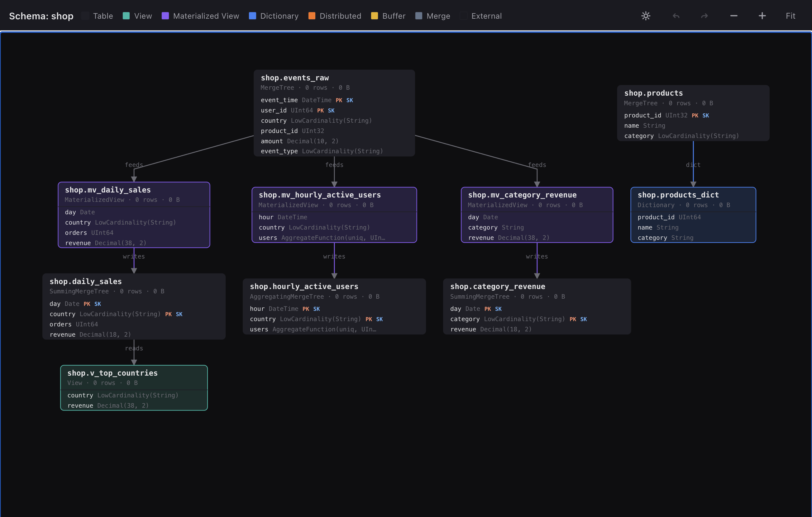Image resolution: width=812 pixels, height=517 pixels.
Task: Click event_type column in events_raw
Action: point(334,151)
